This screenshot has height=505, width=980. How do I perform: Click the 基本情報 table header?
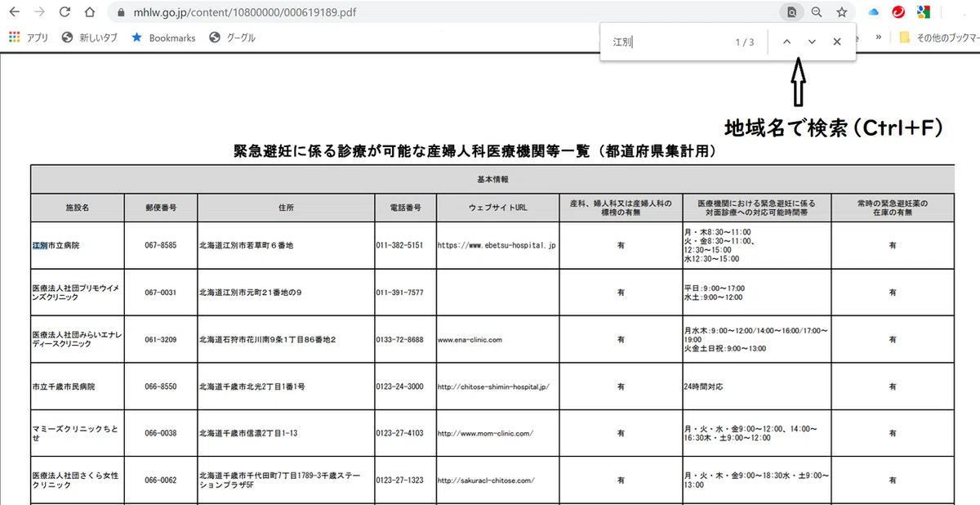493,178
